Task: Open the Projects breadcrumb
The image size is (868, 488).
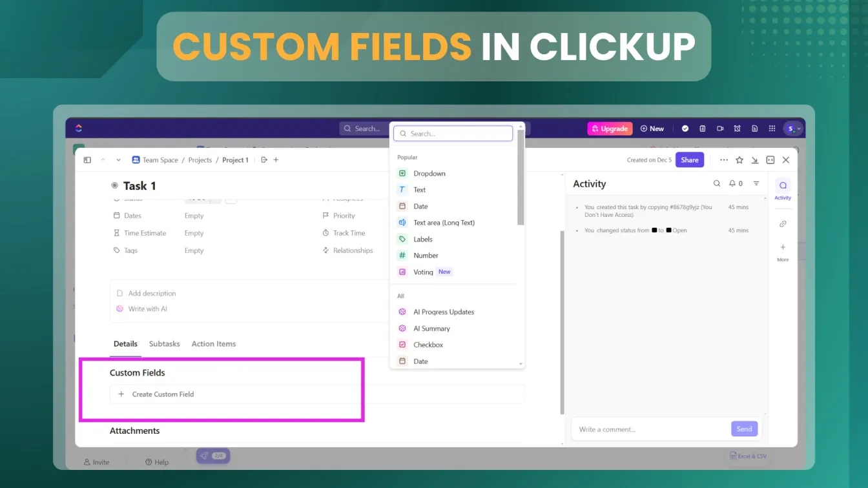Action: 200,160
